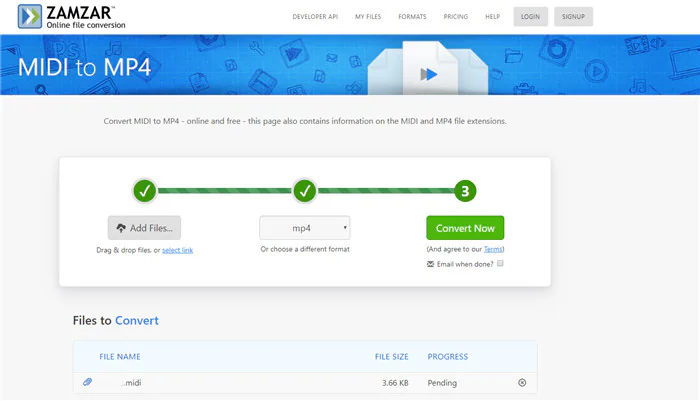Click the step one checkmark circle

(x=145, y=191)
